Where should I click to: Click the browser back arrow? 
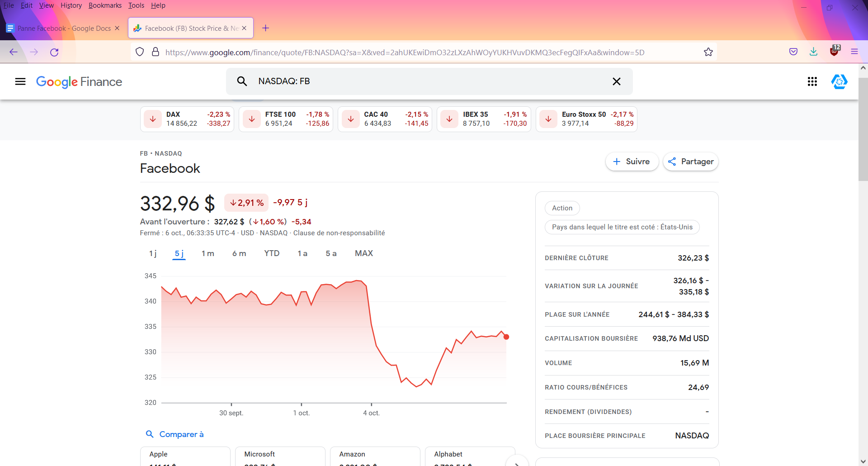pyautogui.click(x=14, y=52)
